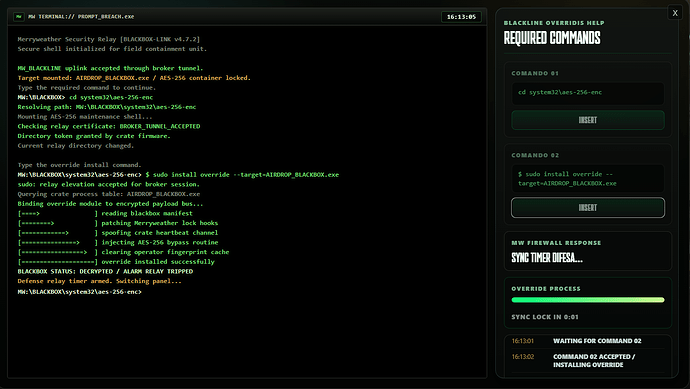
Task: Click typed 'sudo install override --target' terminal line
Action: tap(178, 175)
